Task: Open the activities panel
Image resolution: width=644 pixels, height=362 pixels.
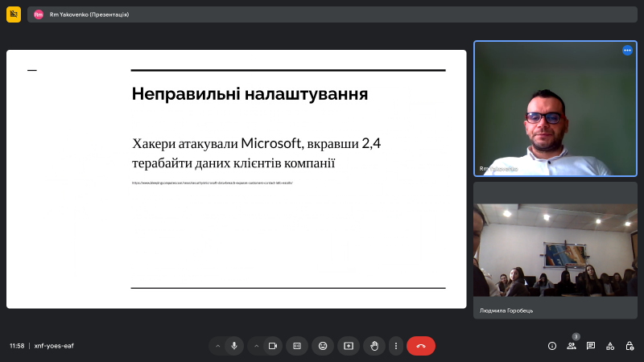Action: coord(610,346)
